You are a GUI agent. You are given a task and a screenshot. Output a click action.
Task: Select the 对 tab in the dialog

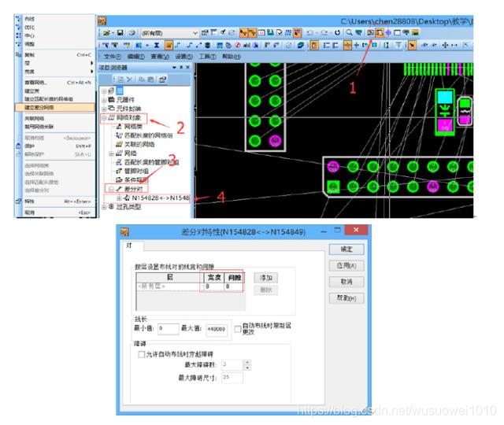(x=129, y=246)
